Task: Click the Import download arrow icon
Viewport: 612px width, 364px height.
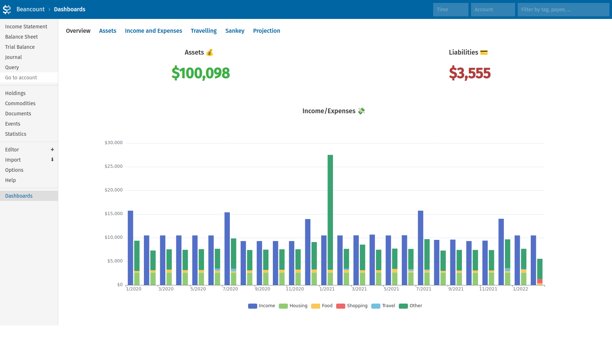Action: [52, 159]
